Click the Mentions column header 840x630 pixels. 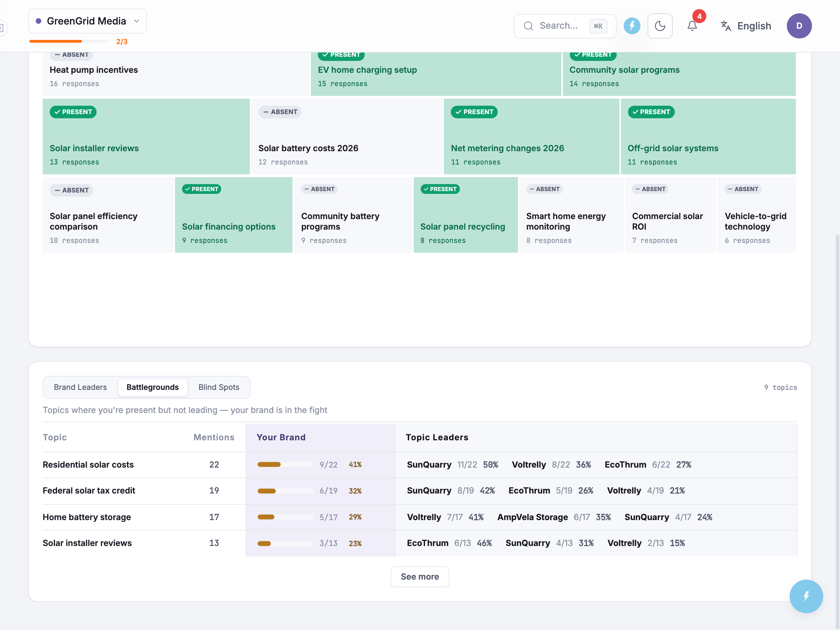214,437
